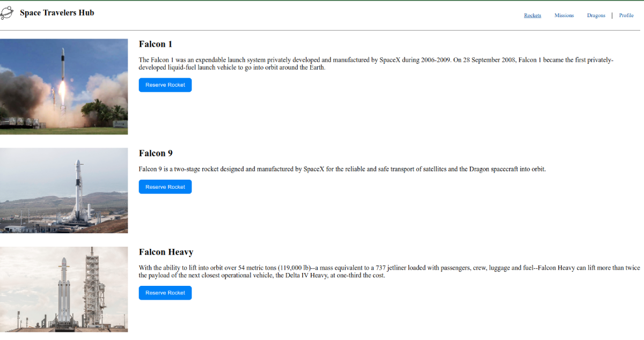This screenshot has width=644, height=340.
Task: Open the Rockets nav link
Action: pos(532,16)
